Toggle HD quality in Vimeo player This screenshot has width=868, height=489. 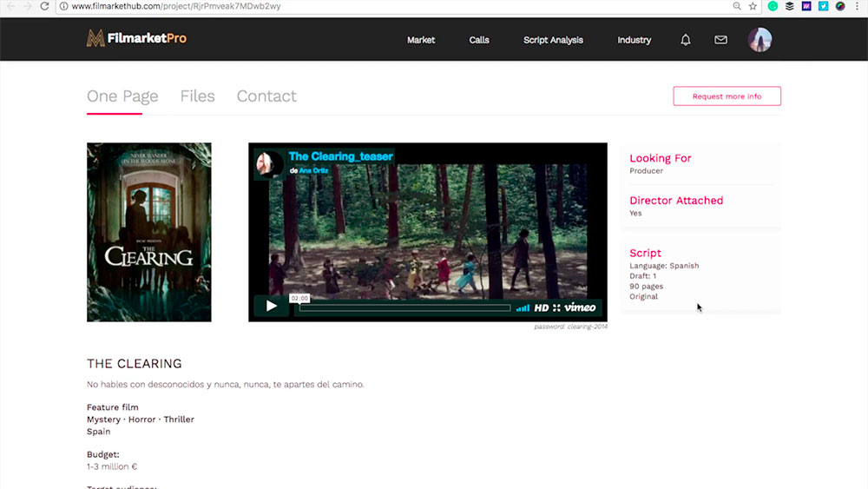[x=542, y=308]
